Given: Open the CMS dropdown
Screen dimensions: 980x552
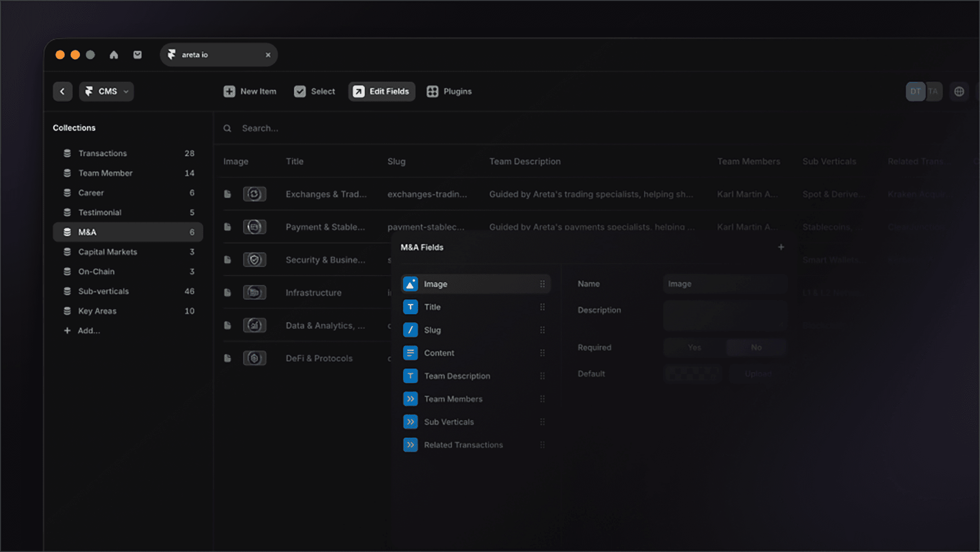Looking at the screenshot, I should [x=106, y=91].
